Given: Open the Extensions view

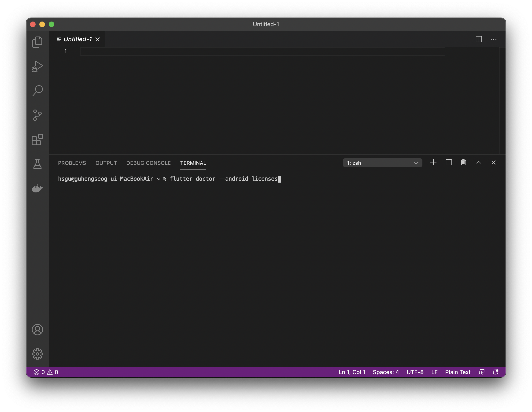Looking at the screenshot, I should tap(37, 140).
